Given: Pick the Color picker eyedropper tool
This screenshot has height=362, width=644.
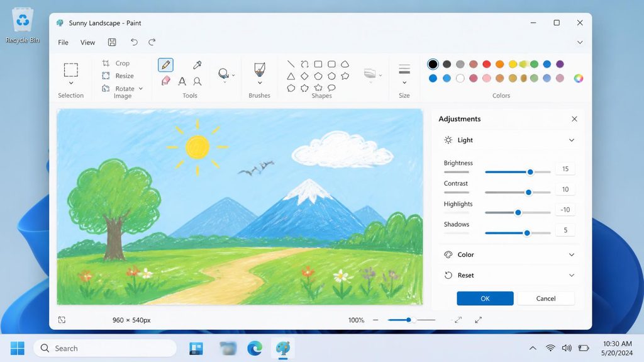Looking at the screenshot, I should [197, 65].
